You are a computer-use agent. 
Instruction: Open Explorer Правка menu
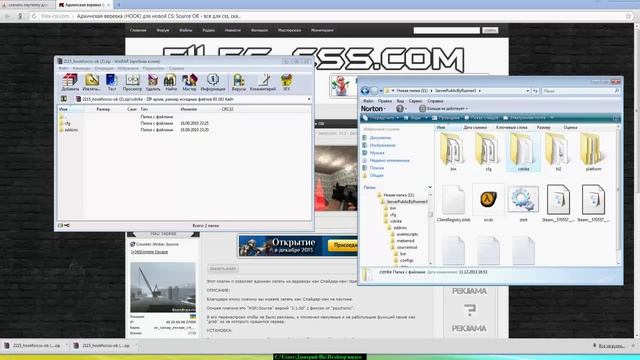384,101
